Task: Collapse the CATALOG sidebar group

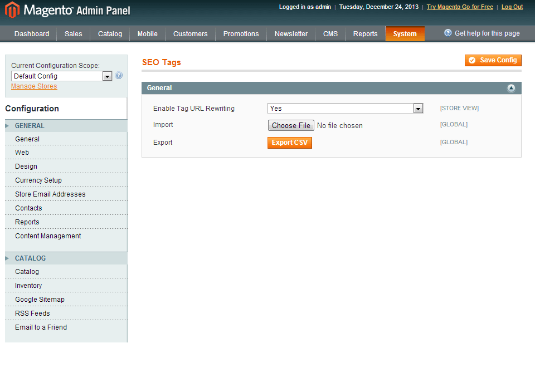Action: point(30,258)
